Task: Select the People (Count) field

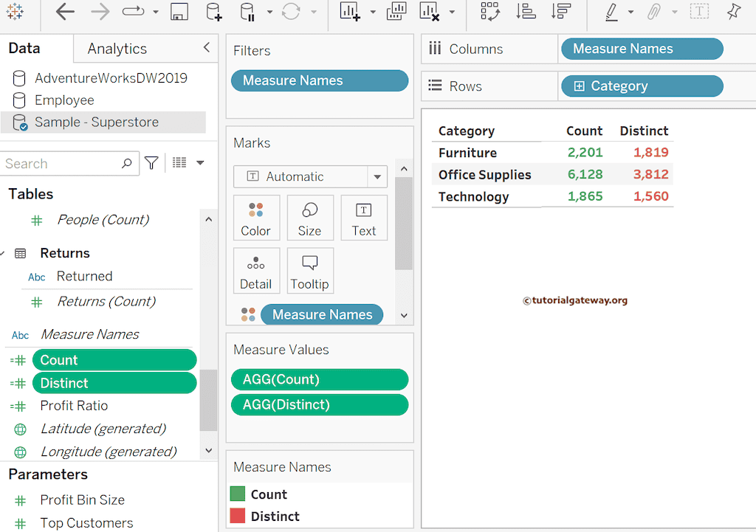Action: [103, 220]
